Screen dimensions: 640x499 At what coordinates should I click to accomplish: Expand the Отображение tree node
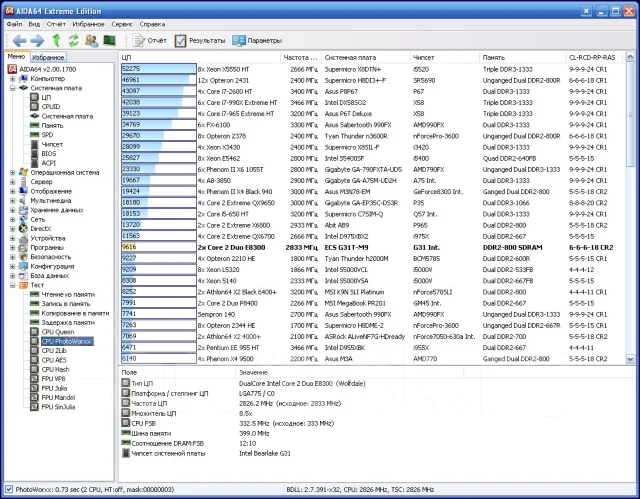(13, 191)
